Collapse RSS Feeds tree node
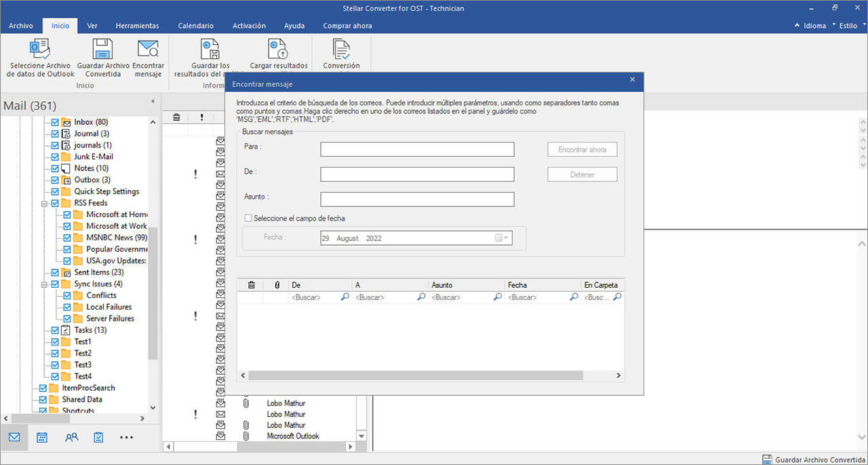 [44, 203]
